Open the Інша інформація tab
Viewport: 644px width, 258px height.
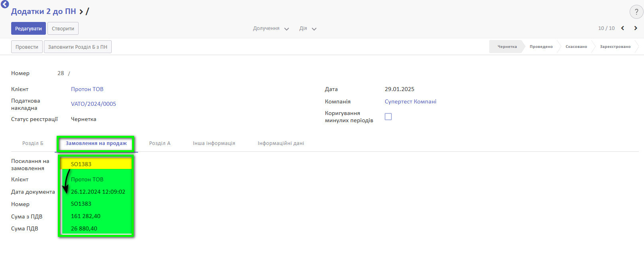point(214,143)
